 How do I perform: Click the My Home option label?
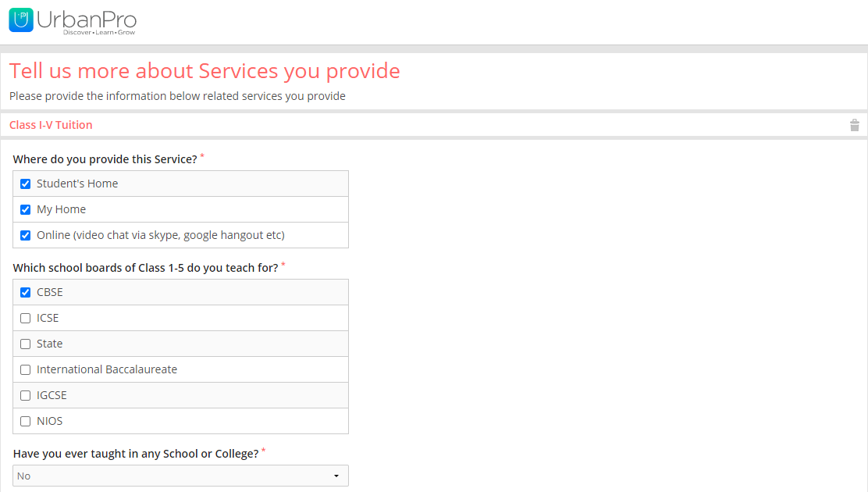[x=62, y=209]
